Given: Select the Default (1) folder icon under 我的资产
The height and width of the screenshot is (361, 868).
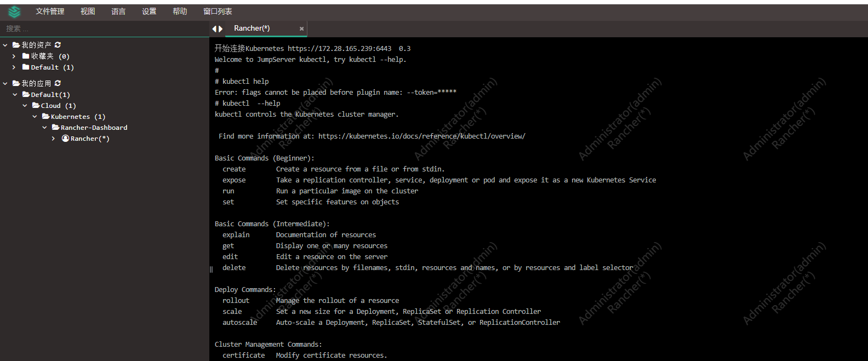Looking at the screenshot, I should (26, 67).
